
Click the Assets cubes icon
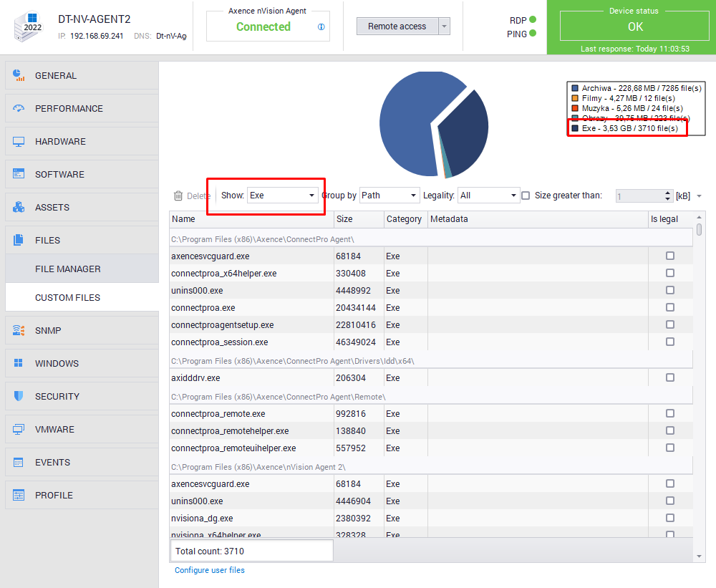[x=19, y=208]
